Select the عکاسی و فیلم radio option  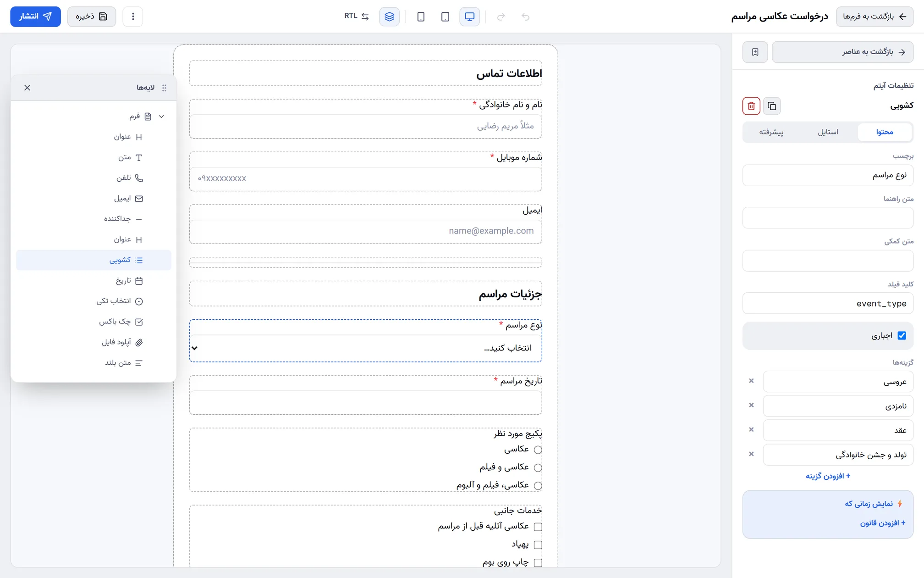click(x=538, y=467)
